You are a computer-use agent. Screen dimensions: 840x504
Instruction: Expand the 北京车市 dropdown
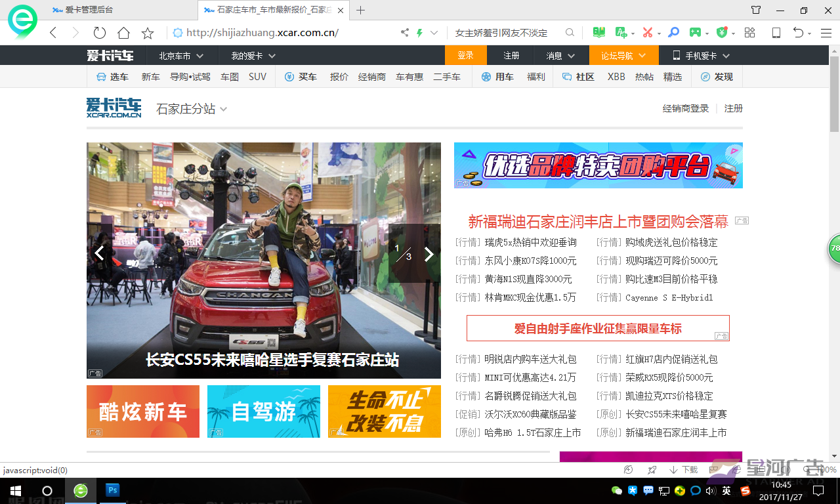pyautogui.click(x=181, y=56)
